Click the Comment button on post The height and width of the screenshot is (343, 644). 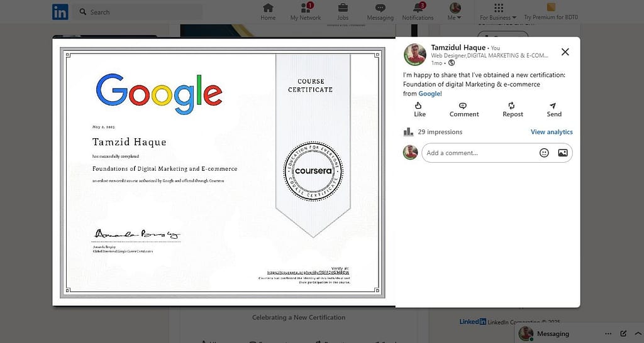pyautogui.click(x=464, y=109)
